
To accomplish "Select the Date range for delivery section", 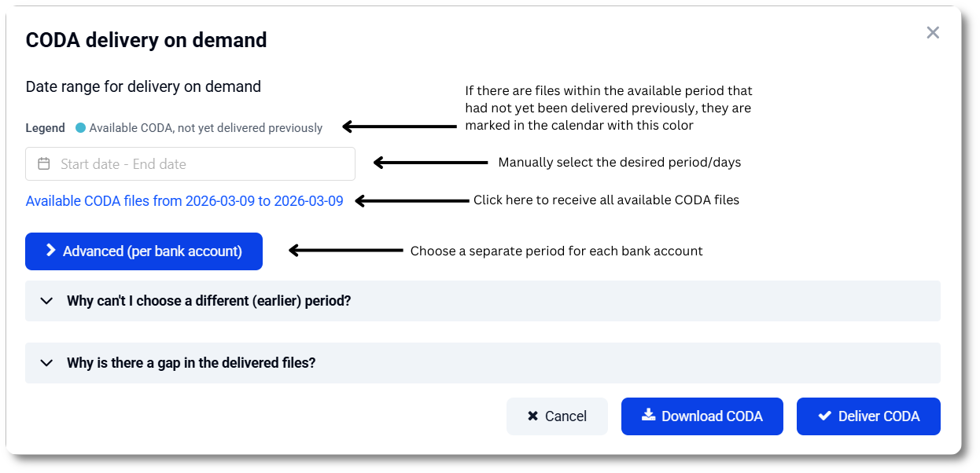I will click(144, 86).
